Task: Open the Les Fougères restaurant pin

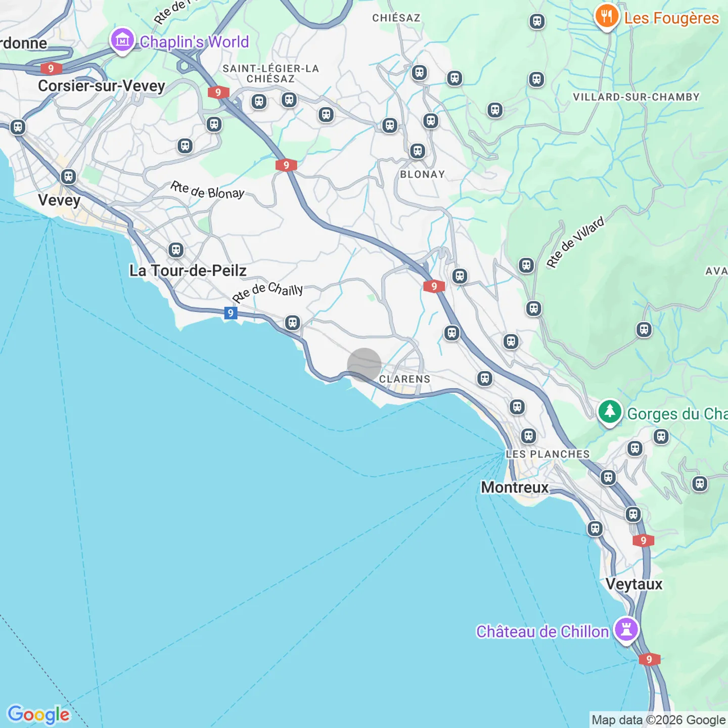Action: pyautogui.click(x=607, y=17)
